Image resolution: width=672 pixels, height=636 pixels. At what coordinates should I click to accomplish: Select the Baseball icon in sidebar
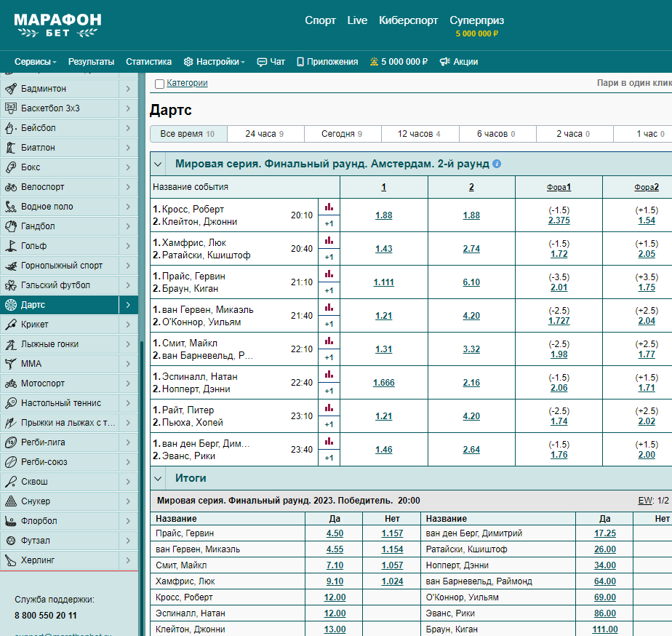11,128
